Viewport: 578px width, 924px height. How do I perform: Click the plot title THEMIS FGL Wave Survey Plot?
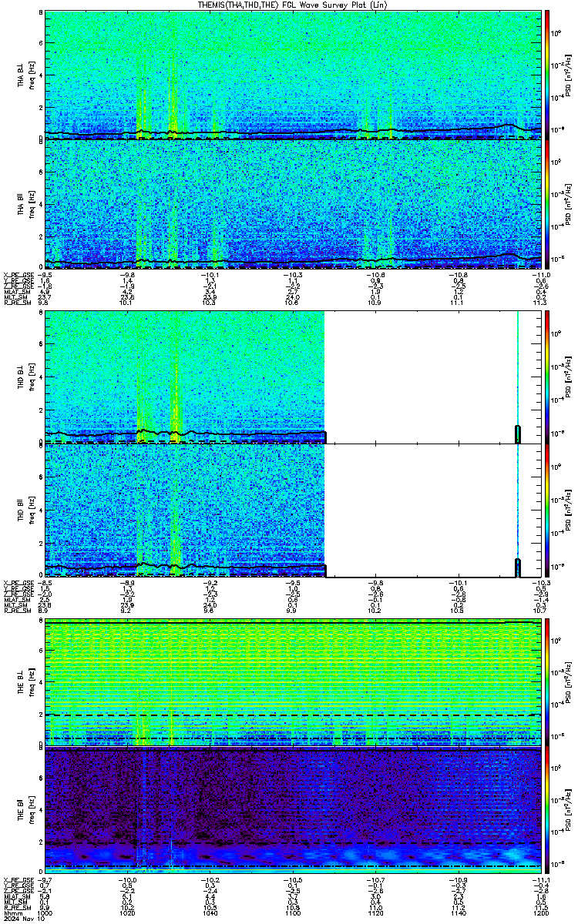(292, 5)
